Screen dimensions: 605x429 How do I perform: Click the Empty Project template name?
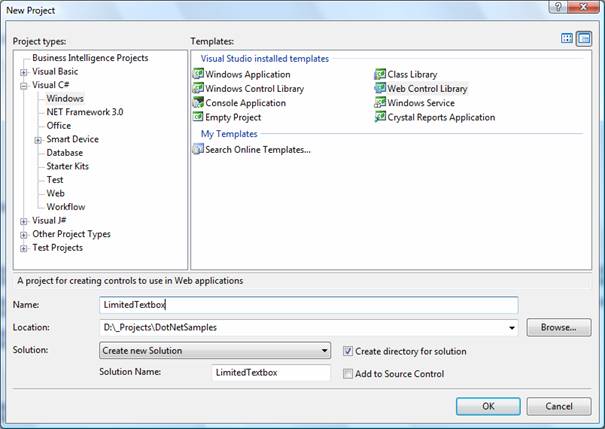click(233, 117)
